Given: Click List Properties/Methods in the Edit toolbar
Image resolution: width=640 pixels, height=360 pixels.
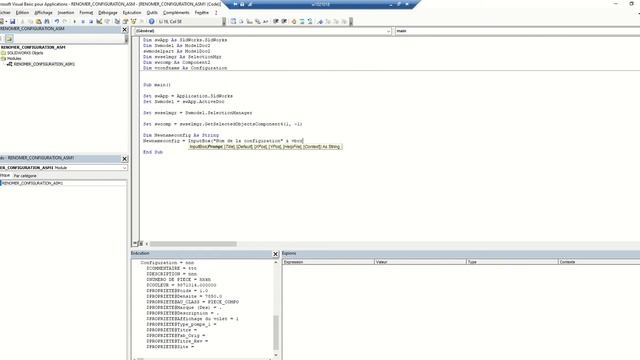Looking at the screenshot, I should point(233,21).
